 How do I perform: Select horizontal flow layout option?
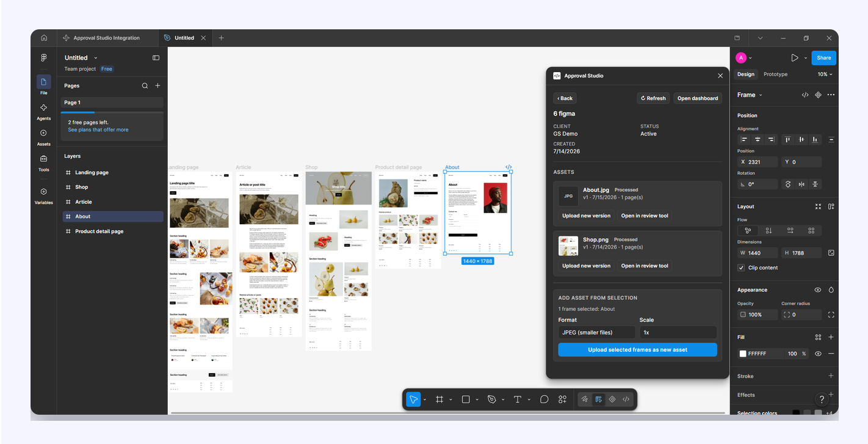point(790,230)
